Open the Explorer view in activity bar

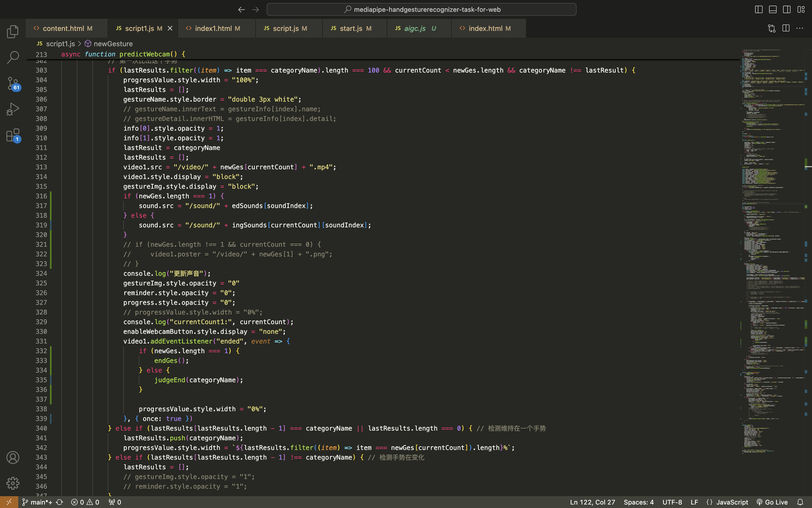click(x=13, y=32)
